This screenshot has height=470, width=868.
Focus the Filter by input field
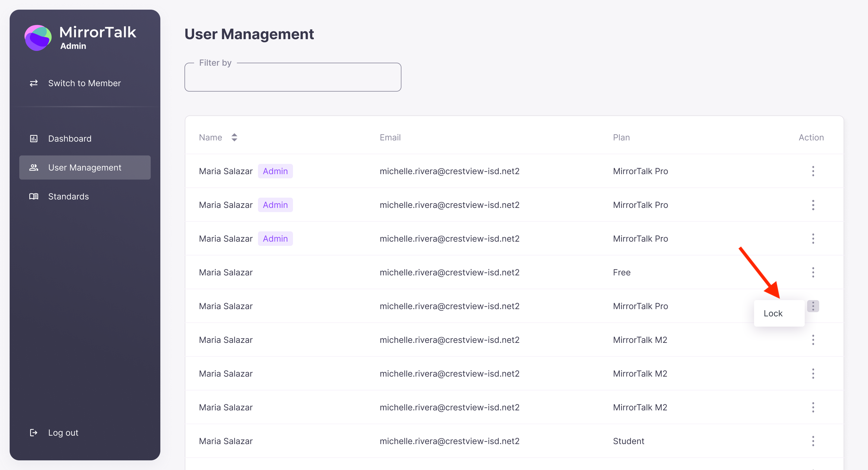[293, 77]
